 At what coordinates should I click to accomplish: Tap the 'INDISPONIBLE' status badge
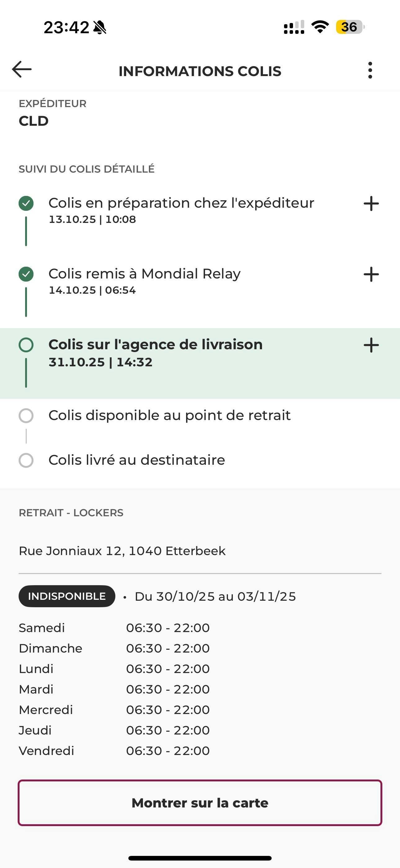67,596
